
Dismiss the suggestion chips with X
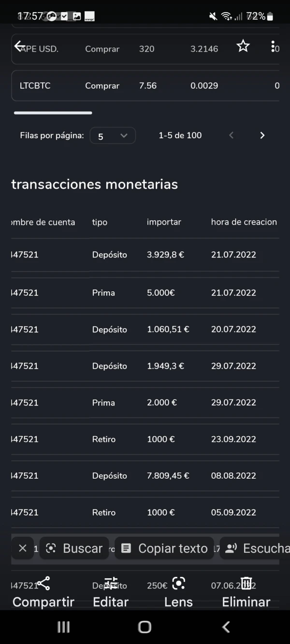click(23, 548)
